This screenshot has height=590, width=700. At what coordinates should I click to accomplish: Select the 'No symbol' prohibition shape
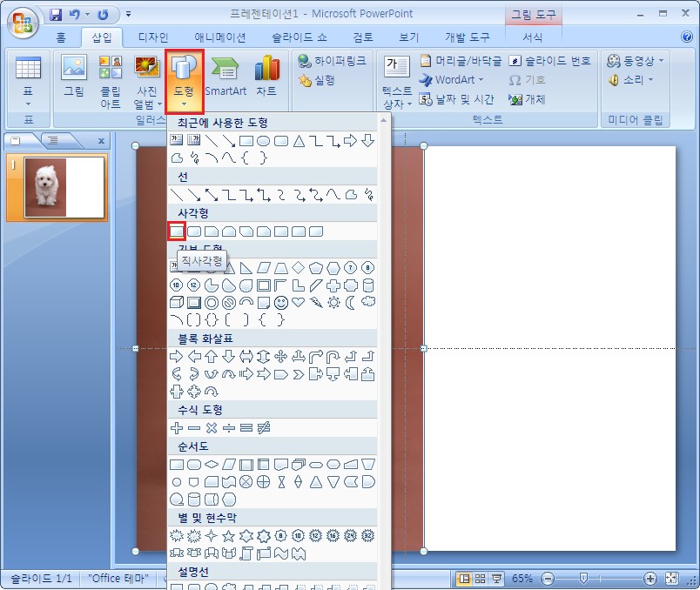pyautogui.click(x=229, y=303)
